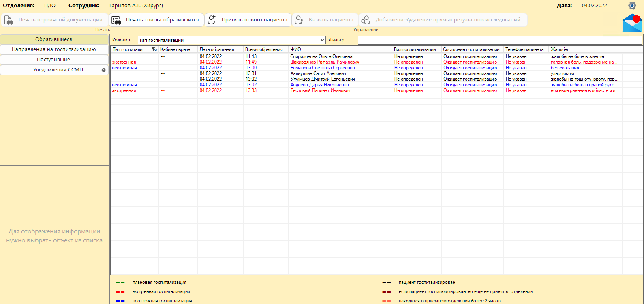Sort by Вид госпитализации column header
Screen dimensions: 644x304
(x=417, y=49)
